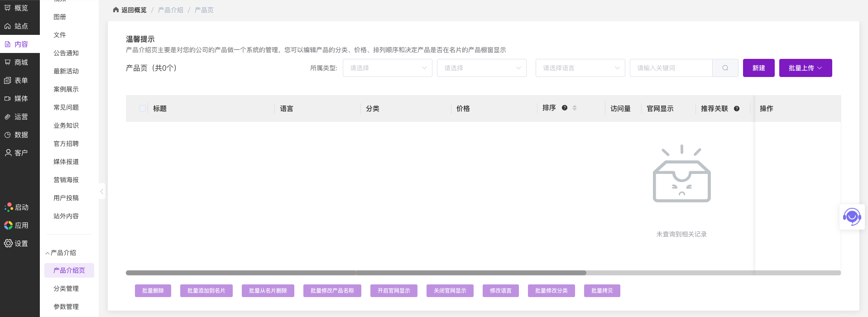
Task: Click the customer service headset icon
Action: click(852, 217)
